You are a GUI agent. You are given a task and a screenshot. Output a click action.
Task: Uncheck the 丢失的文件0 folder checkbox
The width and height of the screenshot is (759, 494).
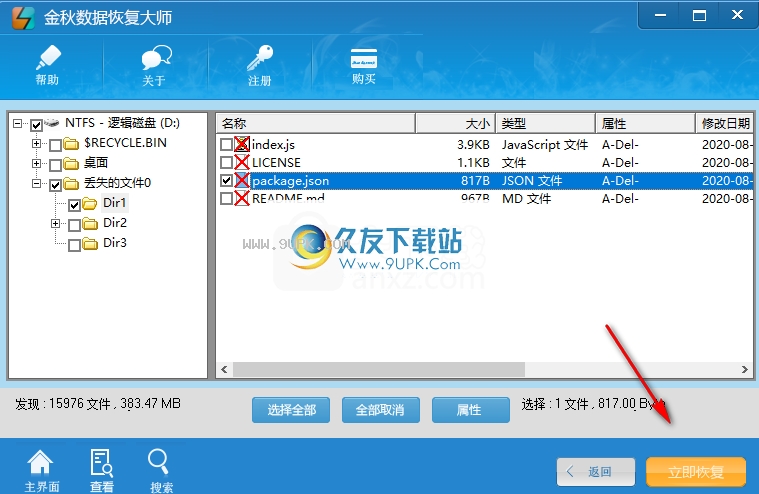point(55,185)
